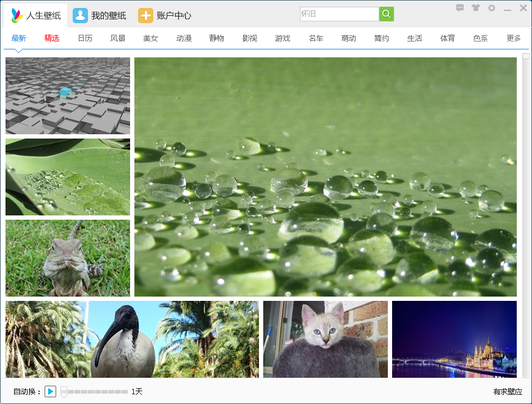Screen dimensions: 532x404
Task: Open the skin T-shirt icon
Action: [476, 8]
